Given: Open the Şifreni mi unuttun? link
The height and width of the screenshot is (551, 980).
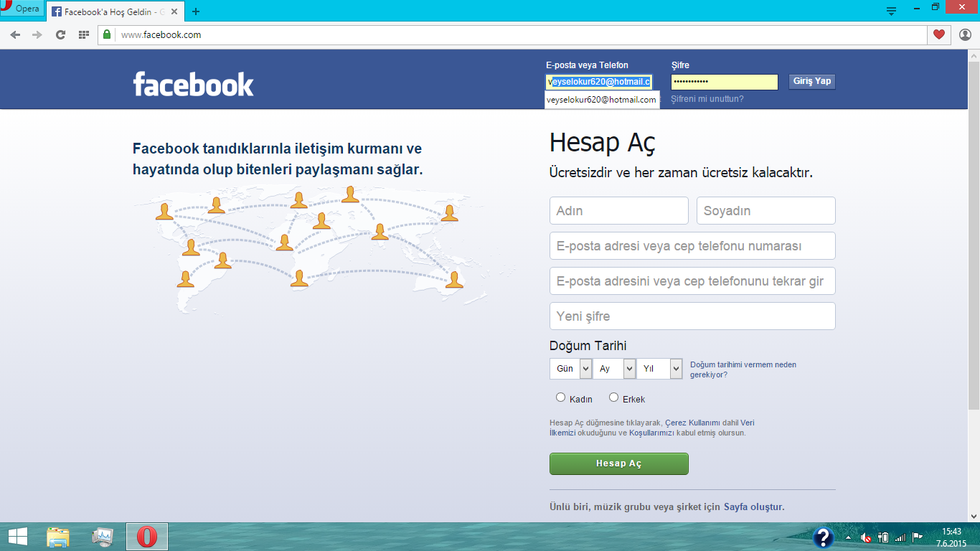Looking at the screenshot, I should (707, 99).
